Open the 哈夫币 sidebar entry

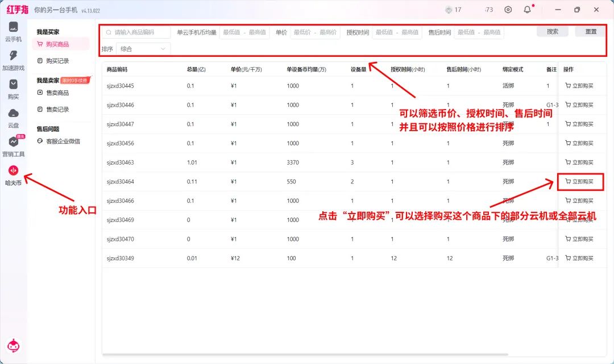click(13, 175)
